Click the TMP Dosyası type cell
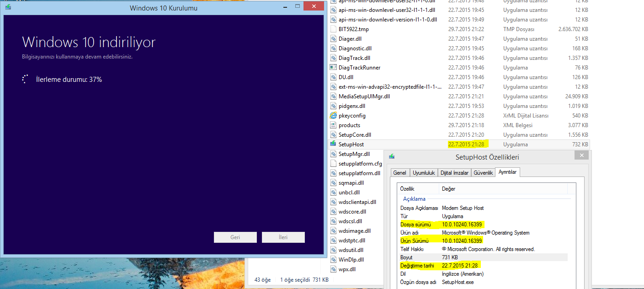The width and height of the screenshot is (644, 289). (x=519, y=29)
